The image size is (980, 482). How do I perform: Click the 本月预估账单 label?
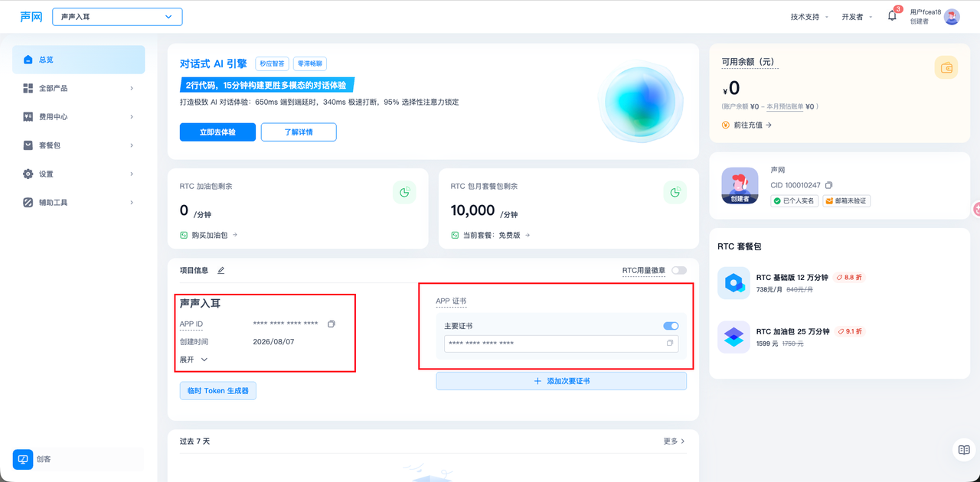tap(785, 106)
